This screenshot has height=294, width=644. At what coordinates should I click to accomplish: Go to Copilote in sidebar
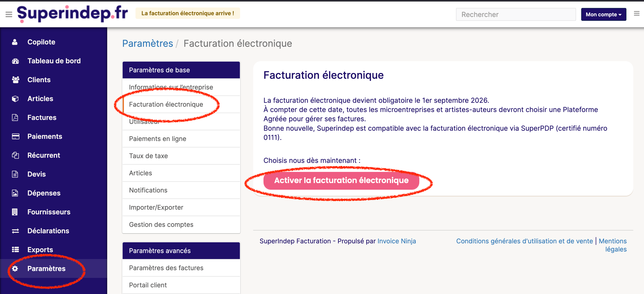pos(54,42)
